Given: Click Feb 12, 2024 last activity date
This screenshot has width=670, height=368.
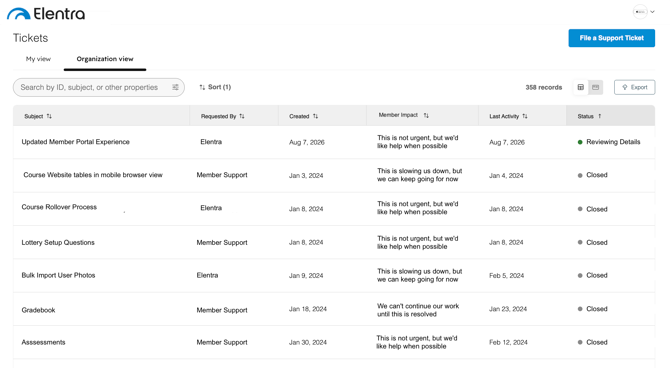Looking at the screenshot, I should point(508,342).
